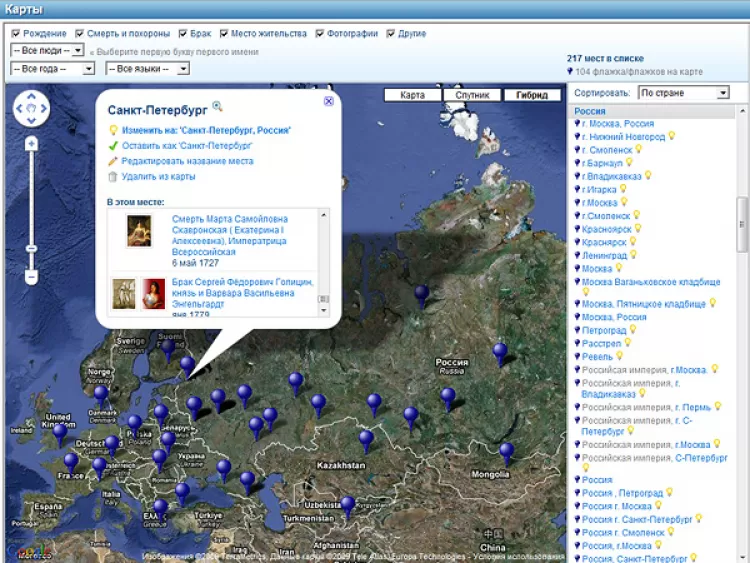Select г. Смоленск in the places list
Image resolution: width=750 pixels, height=563 pixels.
(607, 150)
